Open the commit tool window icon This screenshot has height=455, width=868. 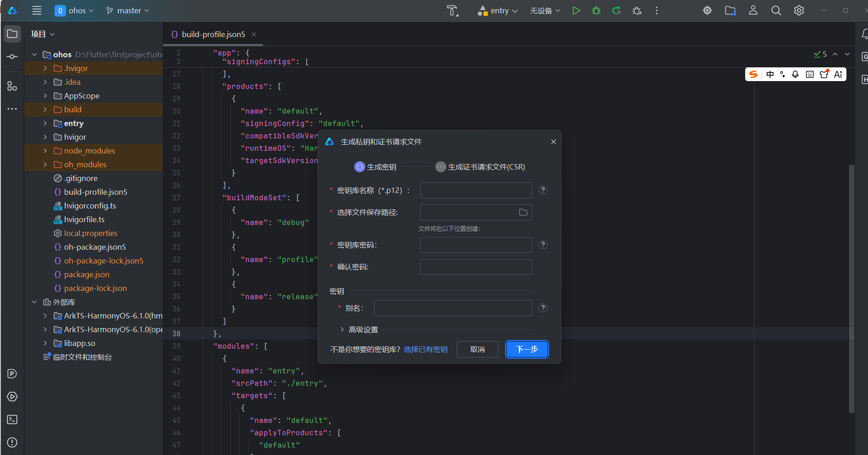pyautogui.click(x=12, y=56)
